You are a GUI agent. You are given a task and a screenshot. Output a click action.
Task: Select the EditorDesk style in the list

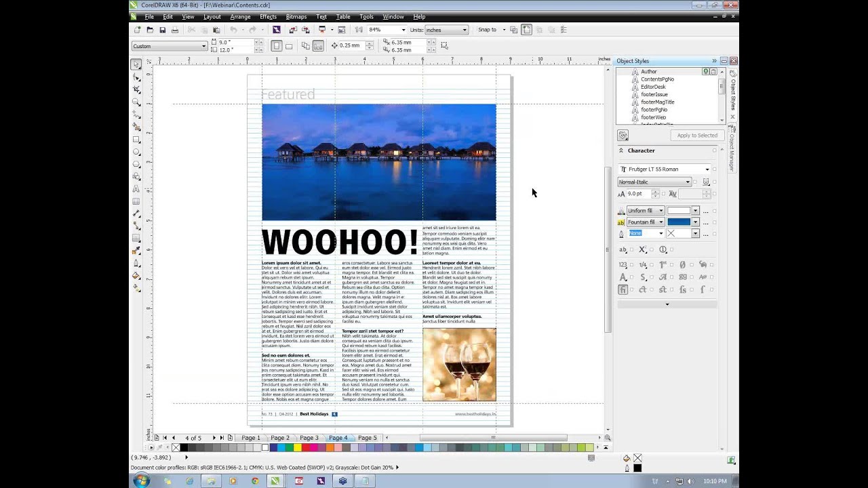tap(653, 87)
